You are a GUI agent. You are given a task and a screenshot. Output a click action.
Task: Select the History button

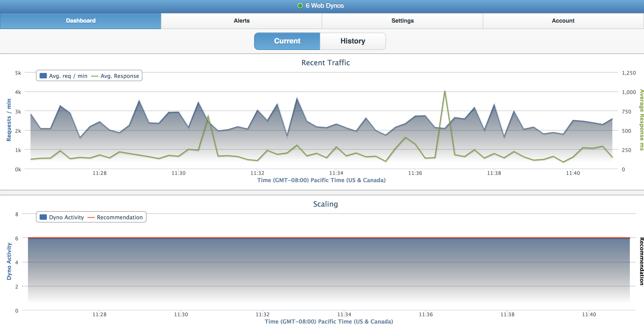click(x=352, y=41)
